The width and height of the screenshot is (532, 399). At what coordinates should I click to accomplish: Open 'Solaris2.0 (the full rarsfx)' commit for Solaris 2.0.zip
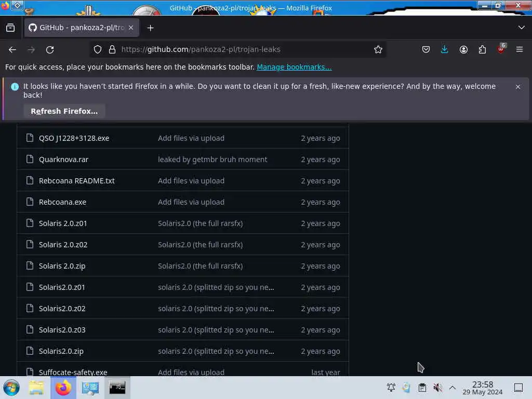(200, 266)
